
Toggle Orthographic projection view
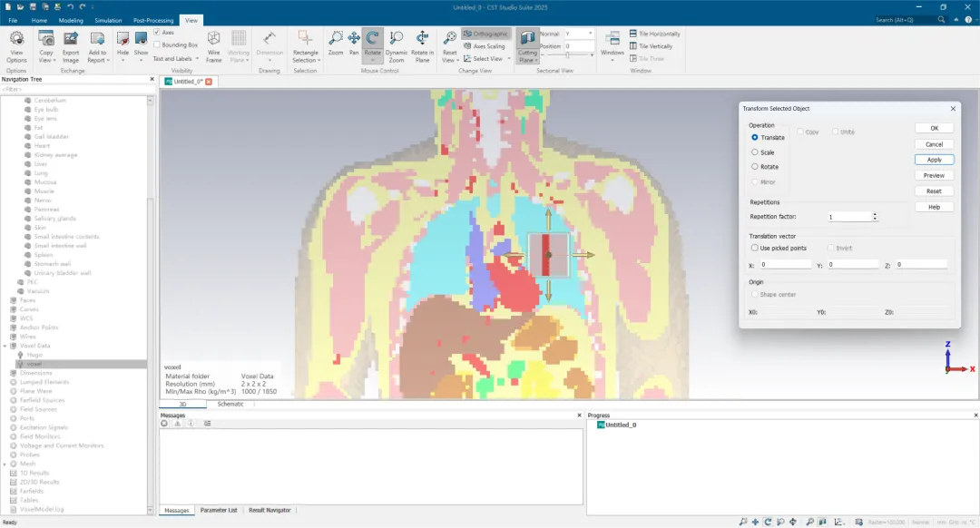(x=486, y=34)
